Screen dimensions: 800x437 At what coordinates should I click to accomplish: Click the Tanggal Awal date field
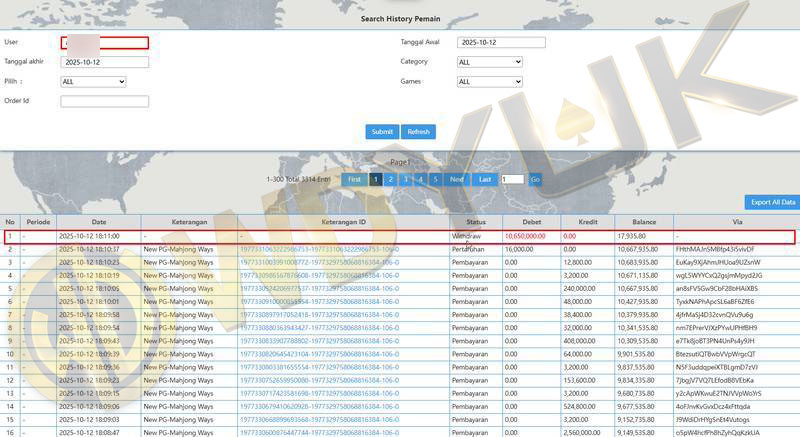[501, 43]
